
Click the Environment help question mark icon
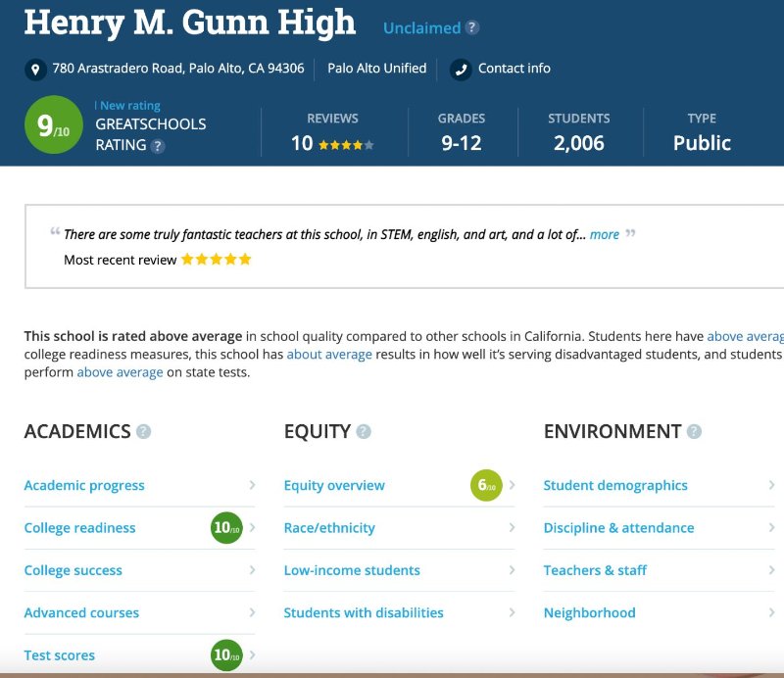(x=694, y=431)
